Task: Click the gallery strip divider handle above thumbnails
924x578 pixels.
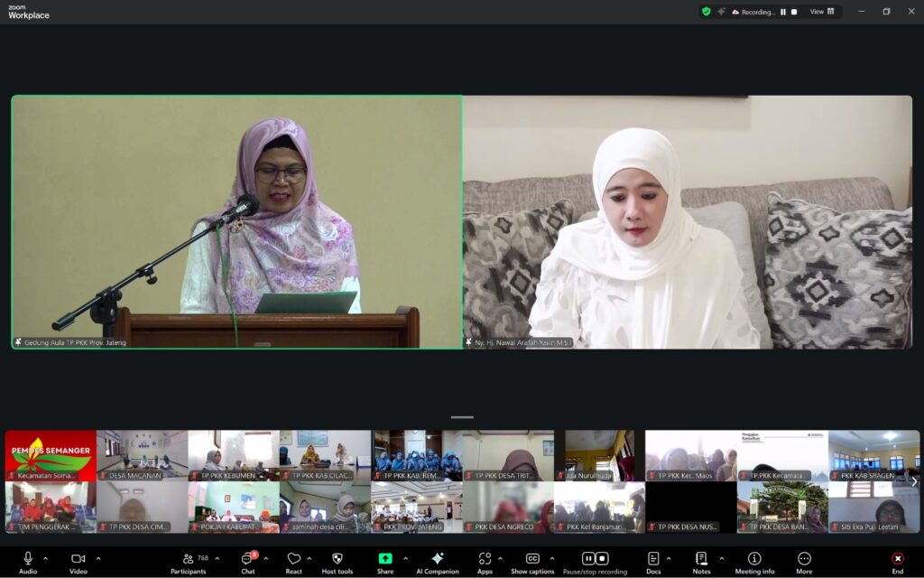Action: [462, 417]
